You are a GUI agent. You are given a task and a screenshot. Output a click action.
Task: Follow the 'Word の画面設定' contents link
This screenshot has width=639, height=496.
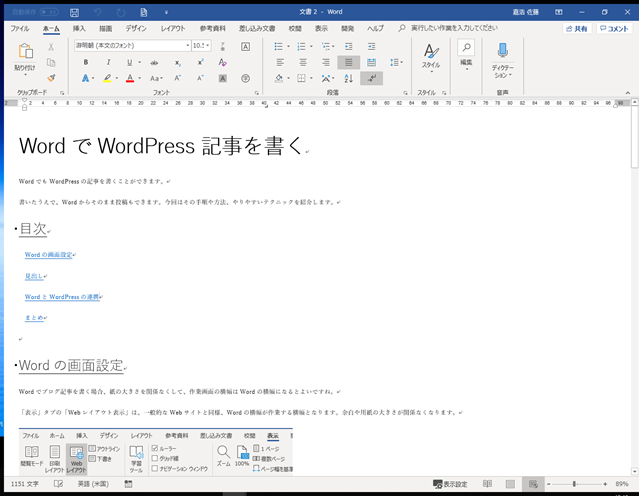tap(48, 255)
